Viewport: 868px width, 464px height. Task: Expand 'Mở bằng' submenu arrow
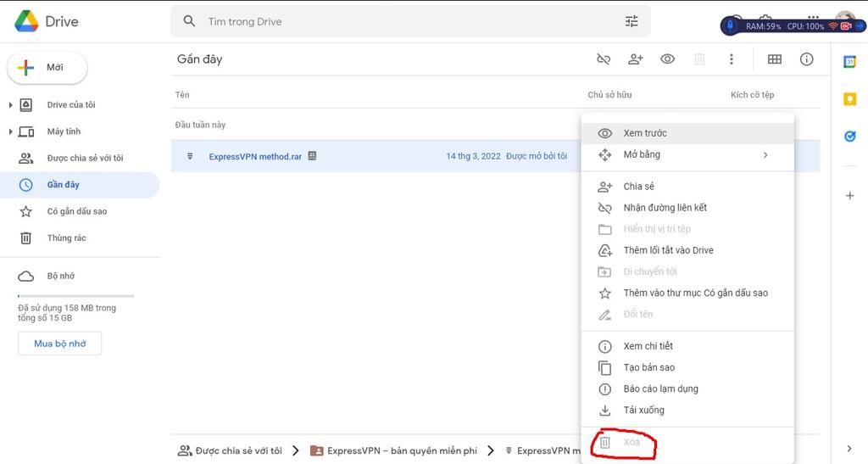click(765, 155)
